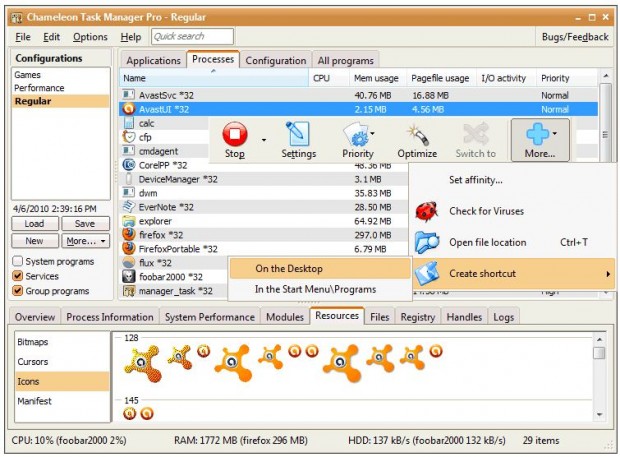Switch to the Applications tab

[x=153, y=60]
